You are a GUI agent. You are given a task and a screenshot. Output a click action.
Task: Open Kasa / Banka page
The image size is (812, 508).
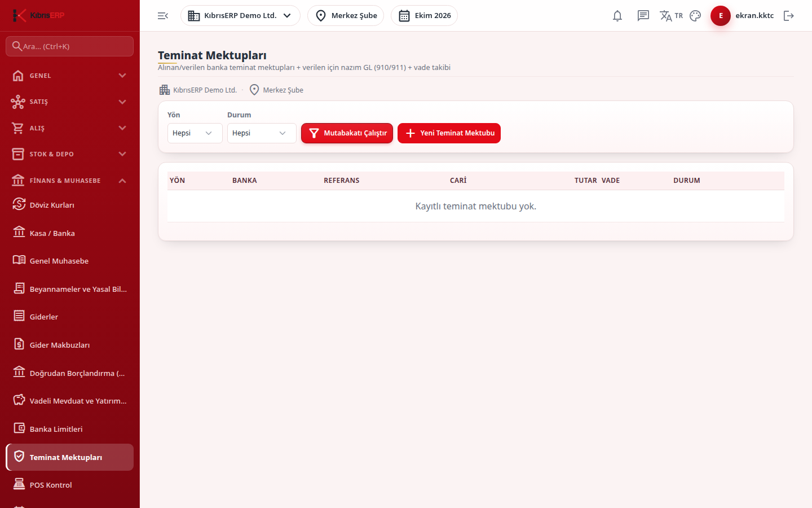tap(69, 233)
